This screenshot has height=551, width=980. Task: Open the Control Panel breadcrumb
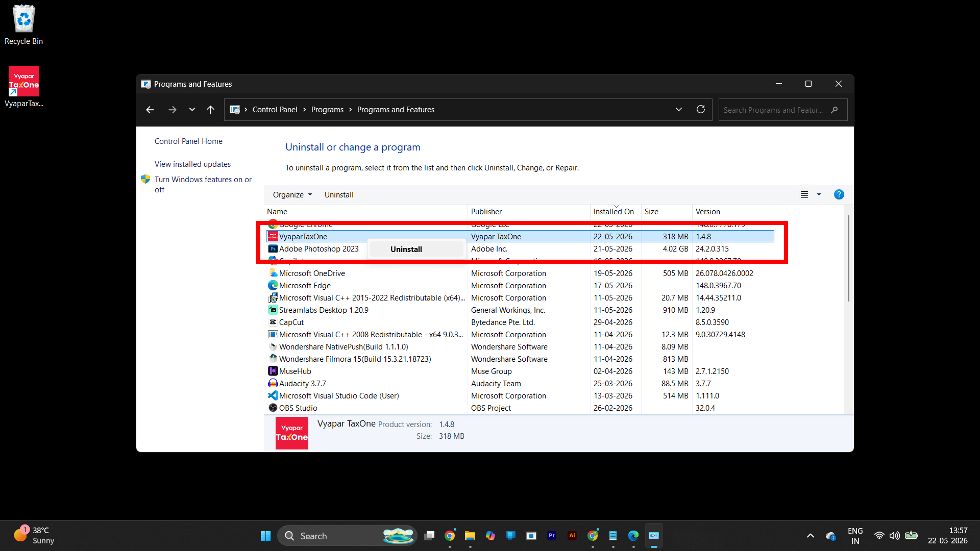click(x=275, y=110)
